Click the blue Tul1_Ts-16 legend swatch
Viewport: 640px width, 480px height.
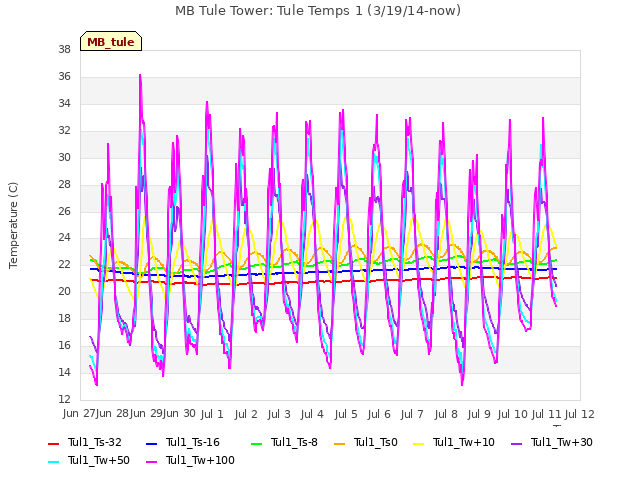coord(151,443)
